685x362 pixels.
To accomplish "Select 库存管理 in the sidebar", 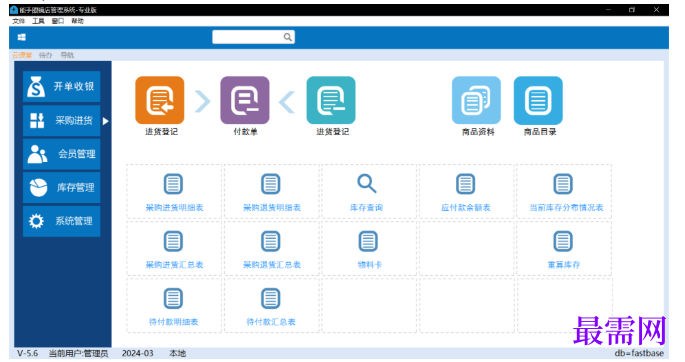I will 62,187.
